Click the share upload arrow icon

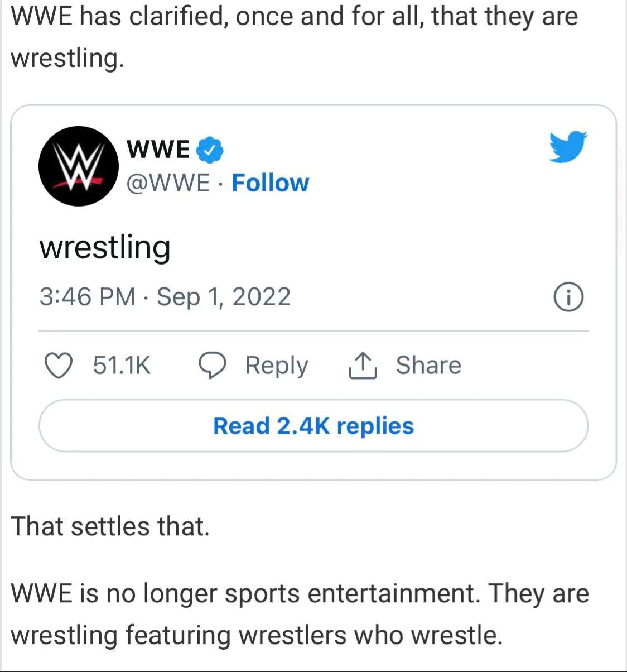click(363, 366)
